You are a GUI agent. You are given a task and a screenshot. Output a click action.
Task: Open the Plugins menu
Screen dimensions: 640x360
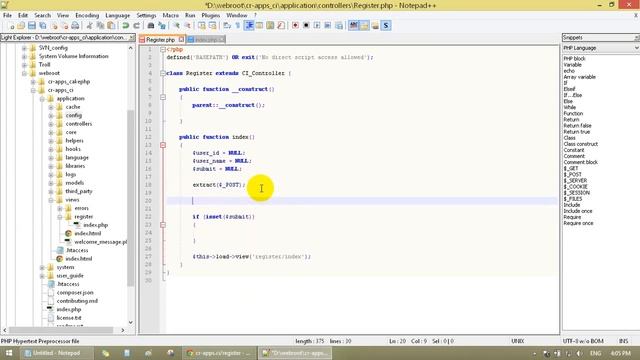pos(211,16)
